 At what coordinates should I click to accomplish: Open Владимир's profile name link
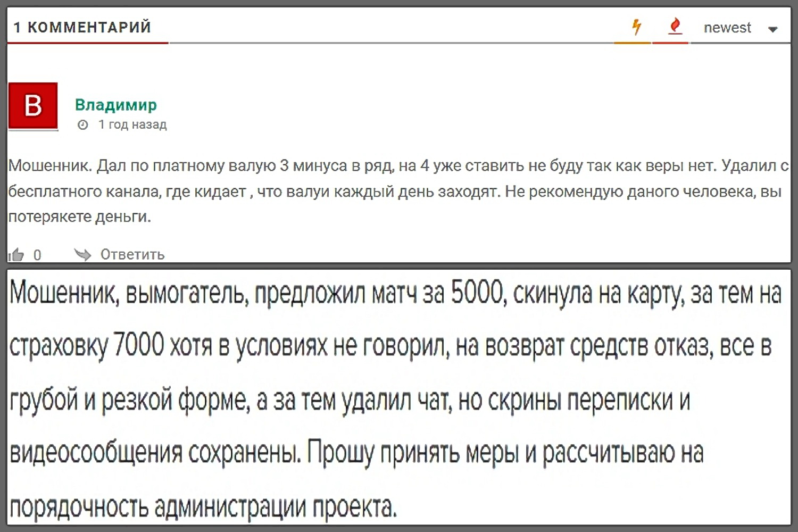pyautogui.click(x=115, y=105)
